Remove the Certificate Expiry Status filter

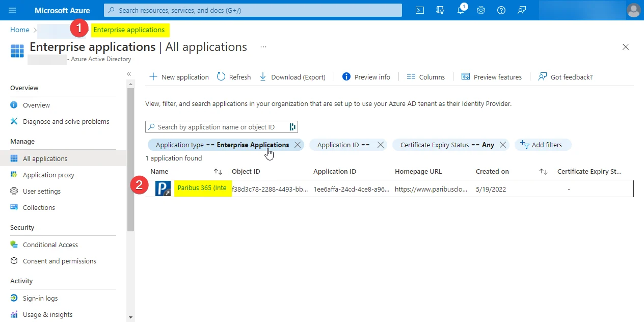tap(503, 145)
